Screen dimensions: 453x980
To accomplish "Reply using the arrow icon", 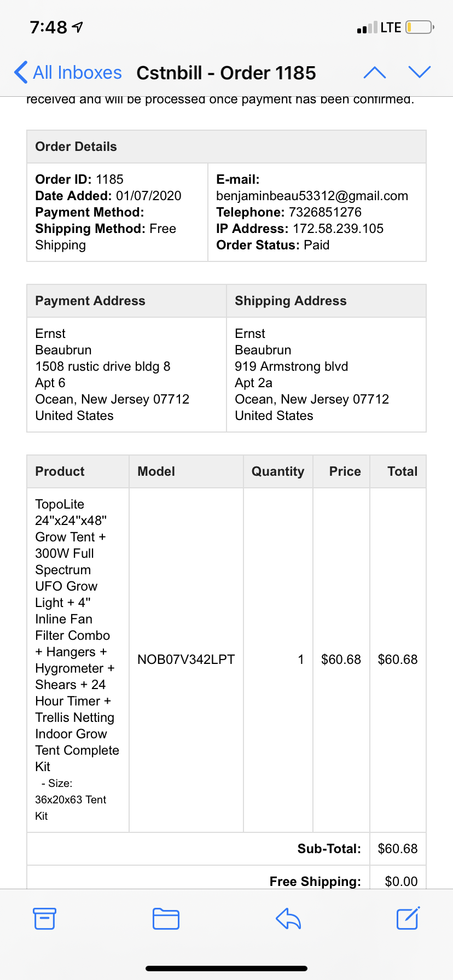I will point(288,918).
